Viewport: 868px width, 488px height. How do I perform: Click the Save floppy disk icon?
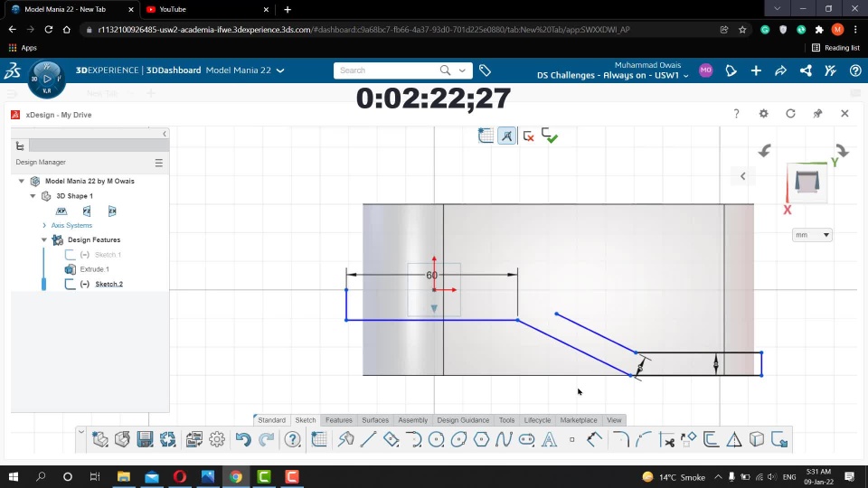(145, 439)
